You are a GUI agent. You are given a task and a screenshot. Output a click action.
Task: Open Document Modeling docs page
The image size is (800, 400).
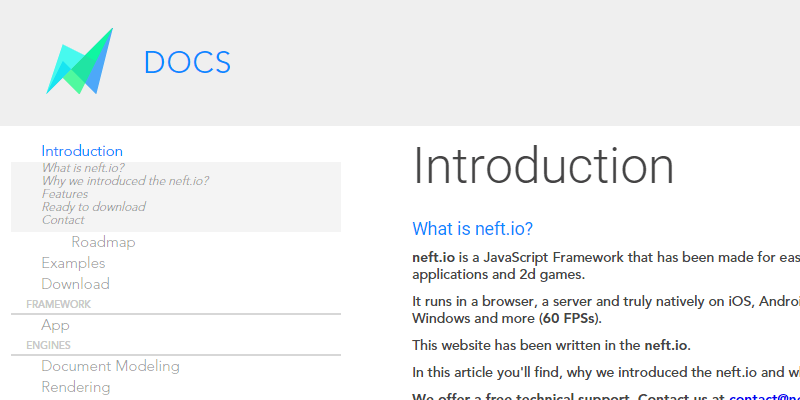point(110,366)
